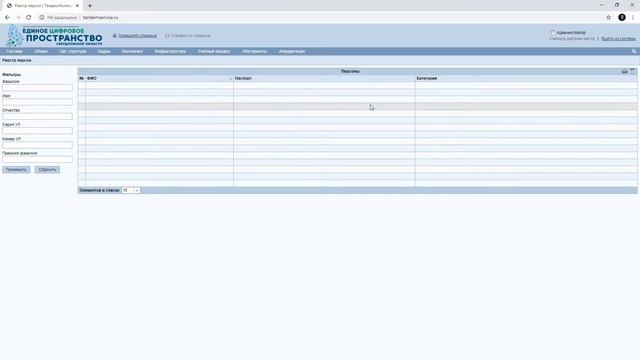Bookmark page with the star icon
The width and height of the screenshot is (640, 360).
609,18
